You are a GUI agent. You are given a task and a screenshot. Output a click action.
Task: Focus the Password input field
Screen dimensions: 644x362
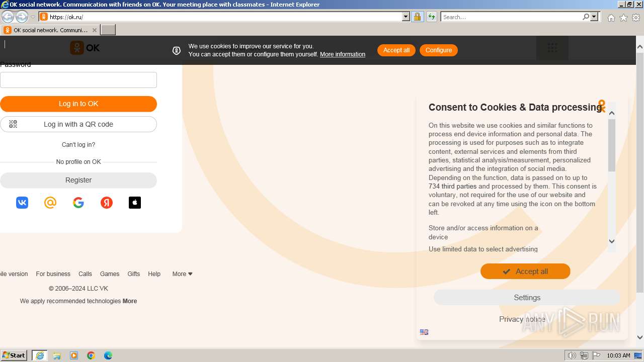(x=78, y=80)
